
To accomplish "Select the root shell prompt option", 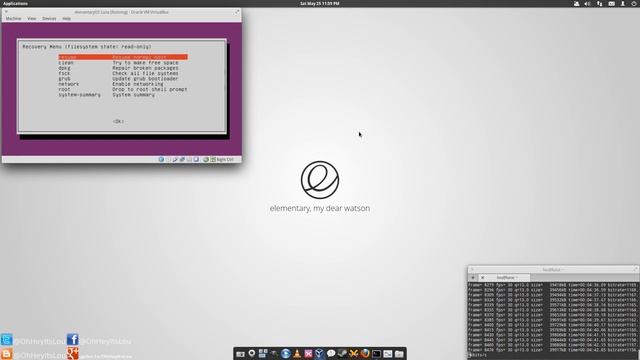I will click(123, 89).
